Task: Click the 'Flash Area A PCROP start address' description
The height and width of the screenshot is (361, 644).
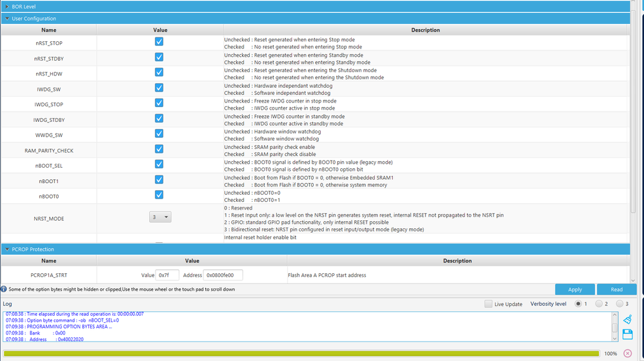Action: [x=327, y=275]
